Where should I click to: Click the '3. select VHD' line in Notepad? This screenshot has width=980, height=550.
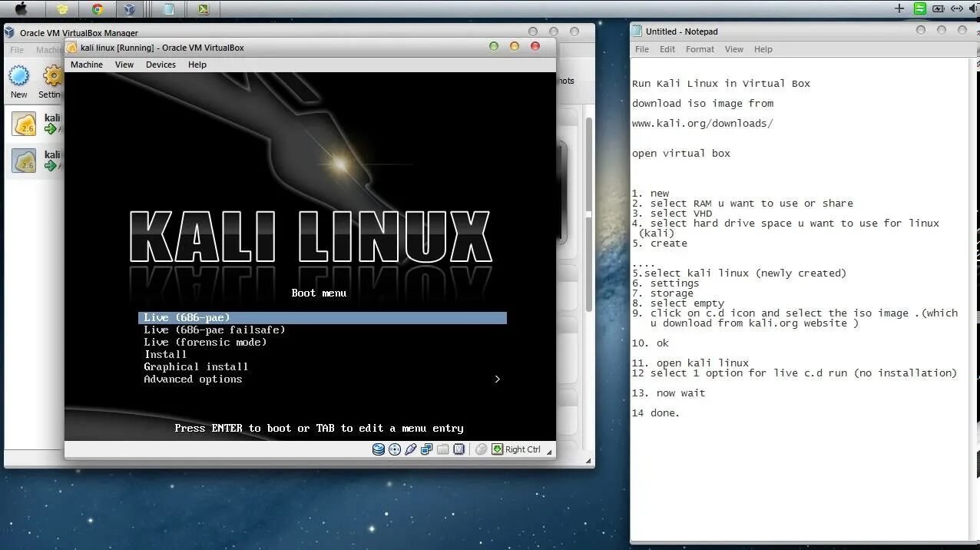point(672,214)
